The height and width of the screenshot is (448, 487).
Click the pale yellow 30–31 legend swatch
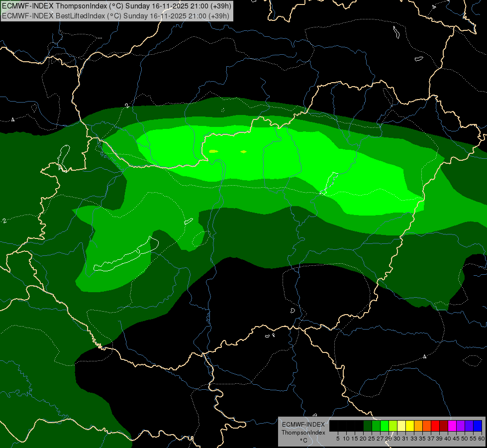(x=401, y=426)
